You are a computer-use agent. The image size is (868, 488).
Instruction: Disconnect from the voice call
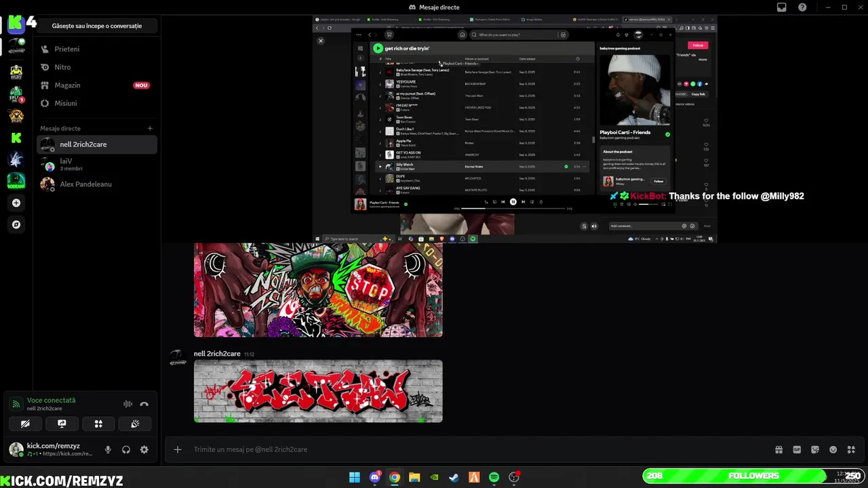[x=144, y=404]
